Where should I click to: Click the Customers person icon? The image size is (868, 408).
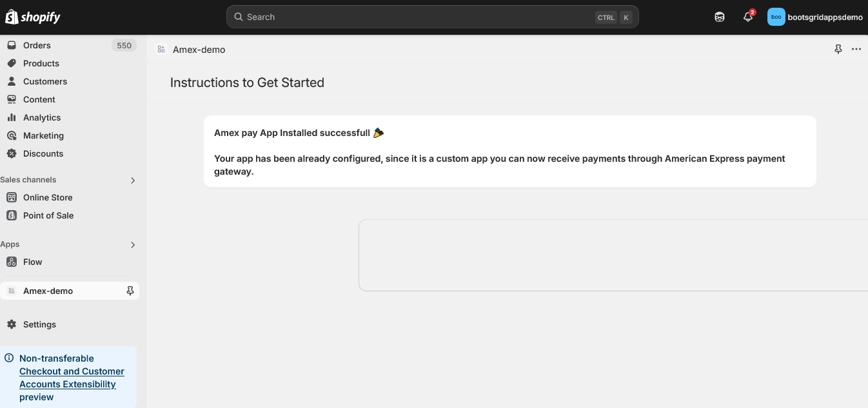pos(12,81)
